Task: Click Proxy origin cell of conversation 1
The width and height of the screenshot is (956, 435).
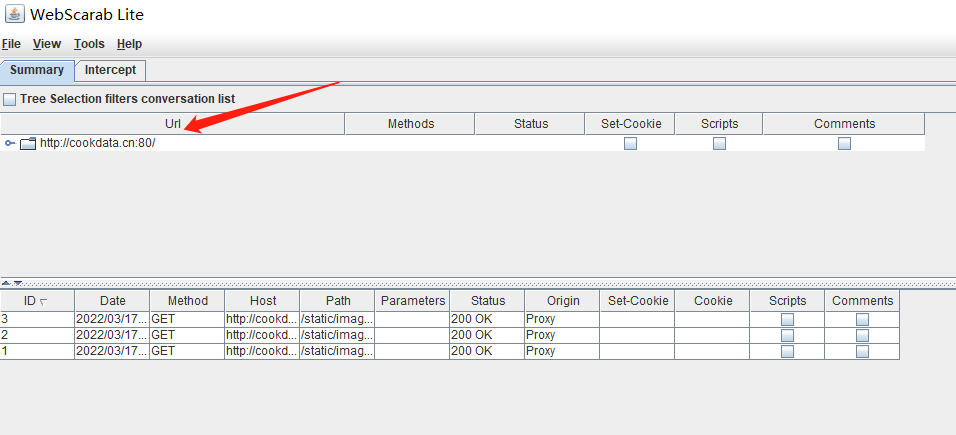Action: 562,351
